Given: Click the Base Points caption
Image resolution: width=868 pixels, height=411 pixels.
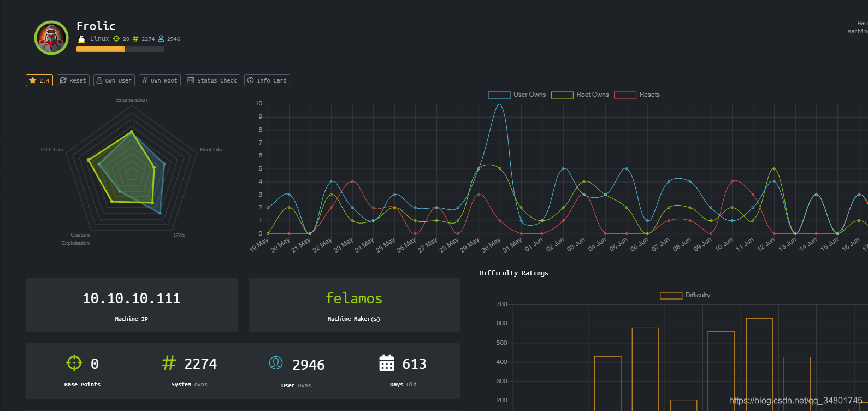Looking at the screenshot, I should pos(82,385).
